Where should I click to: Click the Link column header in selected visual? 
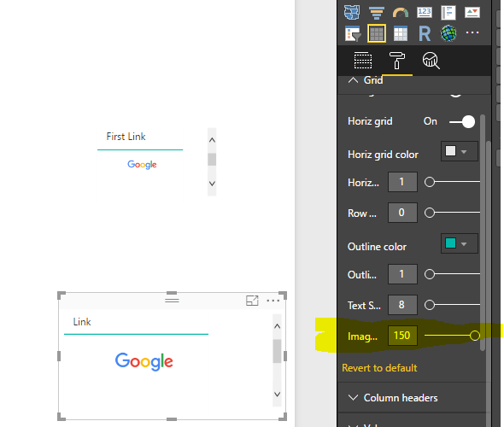coord(82,322)
